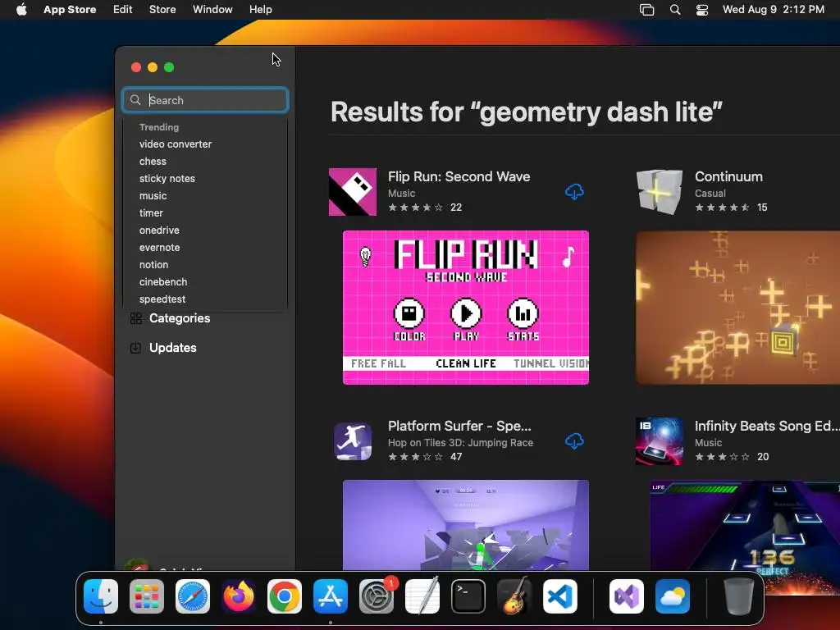
Task: Open Launchpad from the Dock
Action: [147, 596]
